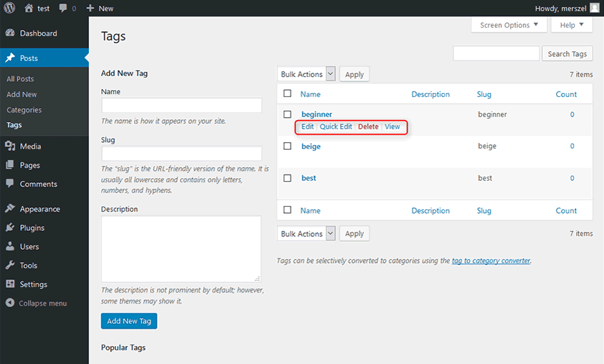The image size is (604, 364).
Task: Focus the tag Slug input field
Action: (182, 153)
